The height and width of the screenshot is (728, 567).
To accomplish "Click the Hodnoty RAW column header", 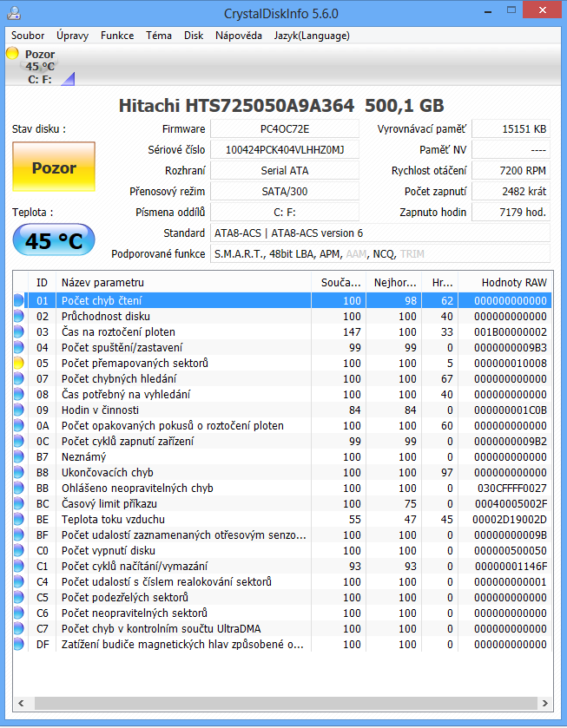I will coord(505,282).
